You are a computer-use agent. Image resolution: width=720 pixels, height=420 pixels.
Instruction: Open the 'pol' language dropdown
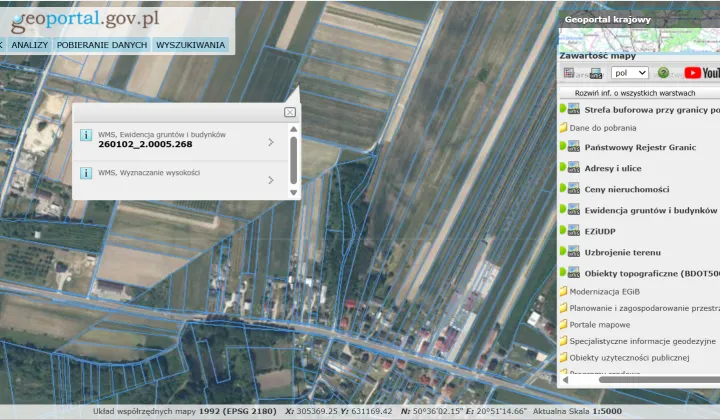click(630, 73)
